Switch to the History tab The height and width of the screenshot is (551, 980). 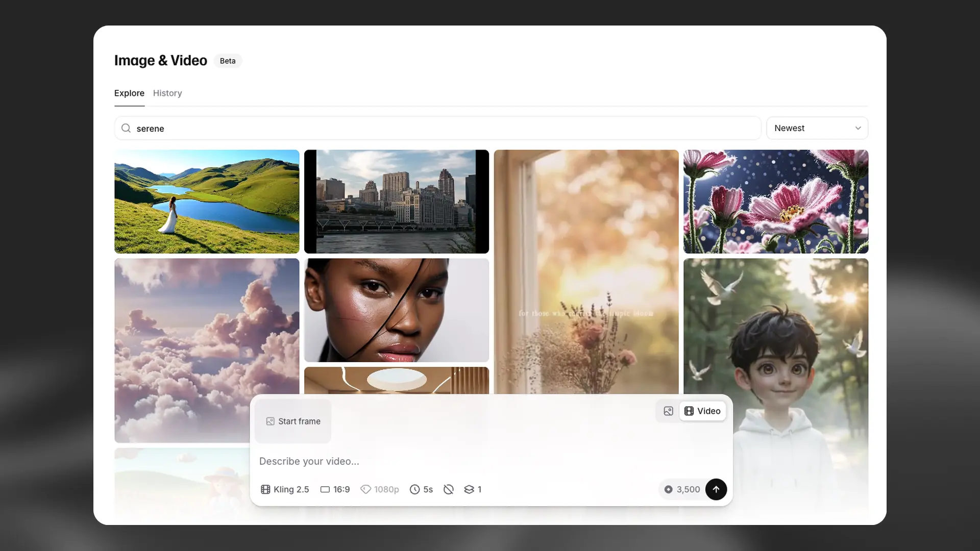167,93
